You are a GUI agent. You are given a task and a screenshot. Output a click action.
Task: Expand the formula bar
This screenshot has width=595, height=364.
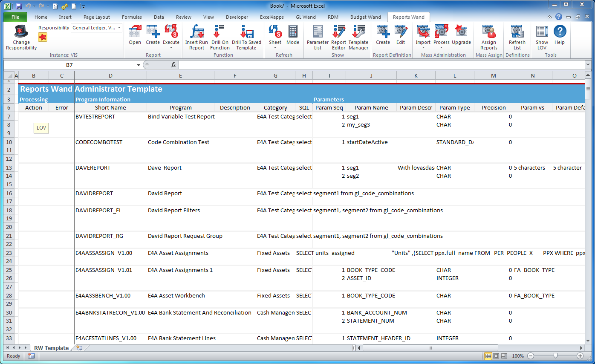pos(588,65)
